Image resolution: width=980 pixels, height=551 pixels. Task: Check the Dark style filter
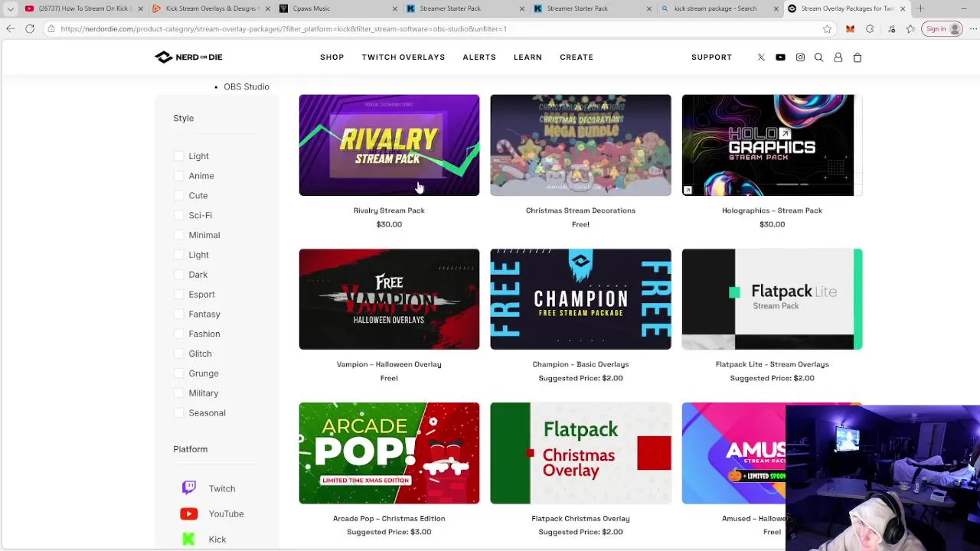(x=179, y=275)
